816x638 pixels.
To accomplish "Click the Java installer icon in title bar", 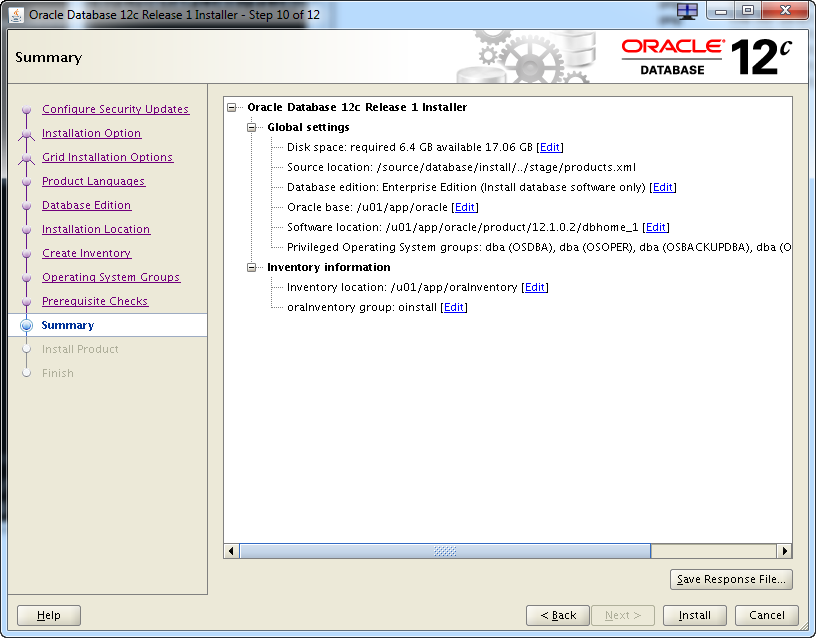I will click(x=16, y=15).
